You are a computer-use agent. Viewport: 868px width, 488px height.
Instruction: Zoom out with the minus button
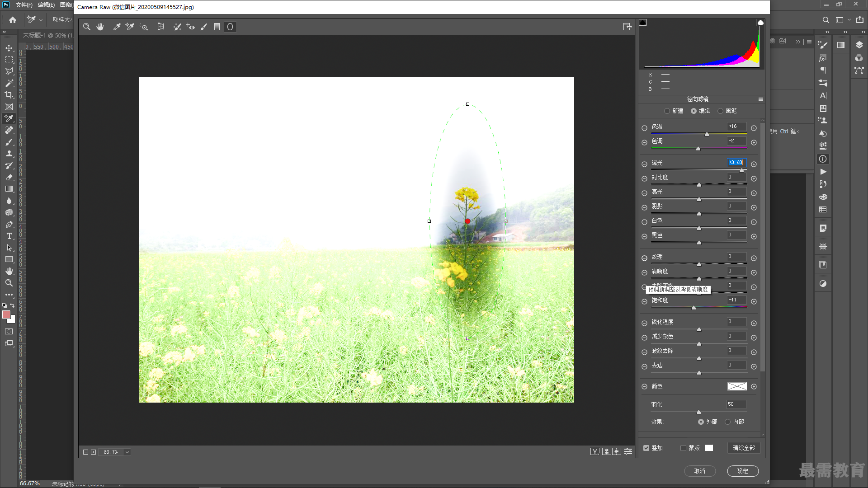[85, 452]
